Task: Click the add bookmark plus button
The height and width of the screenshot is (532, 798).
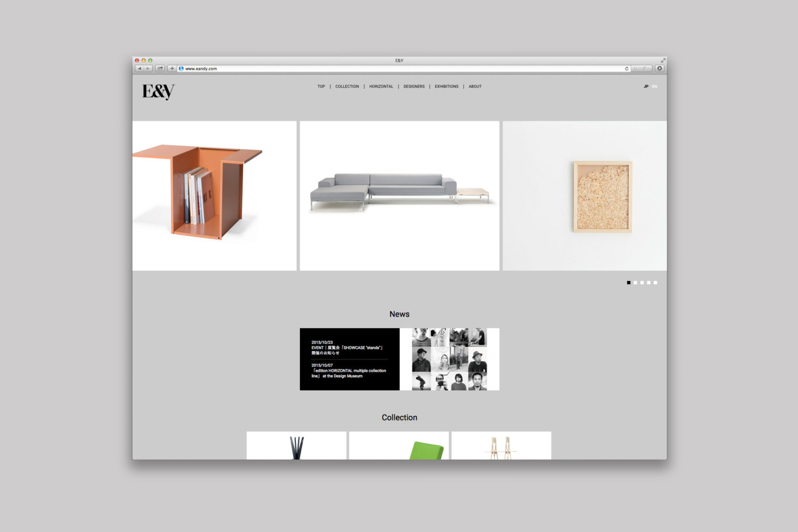Action: pos(172,69)
